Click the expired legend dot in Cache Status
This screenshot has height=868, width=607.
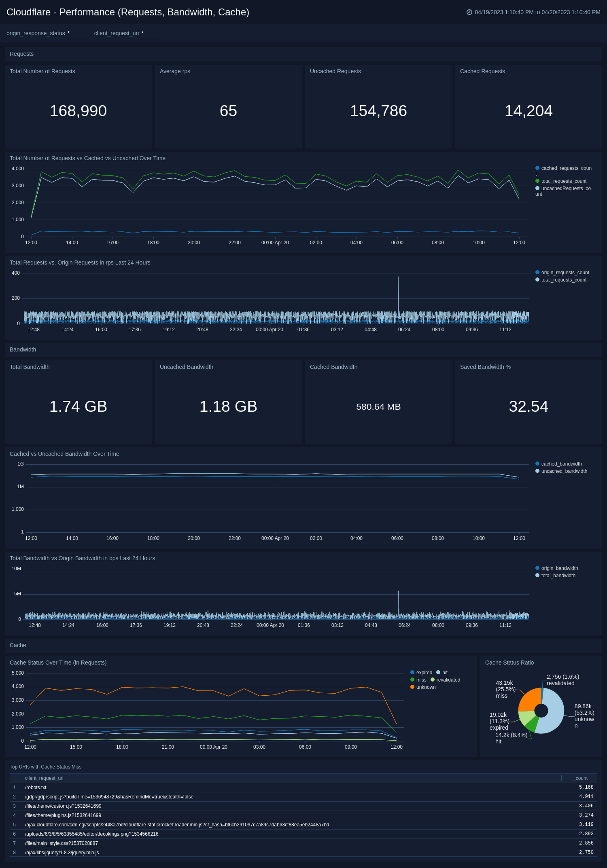[x=412, y=673]
